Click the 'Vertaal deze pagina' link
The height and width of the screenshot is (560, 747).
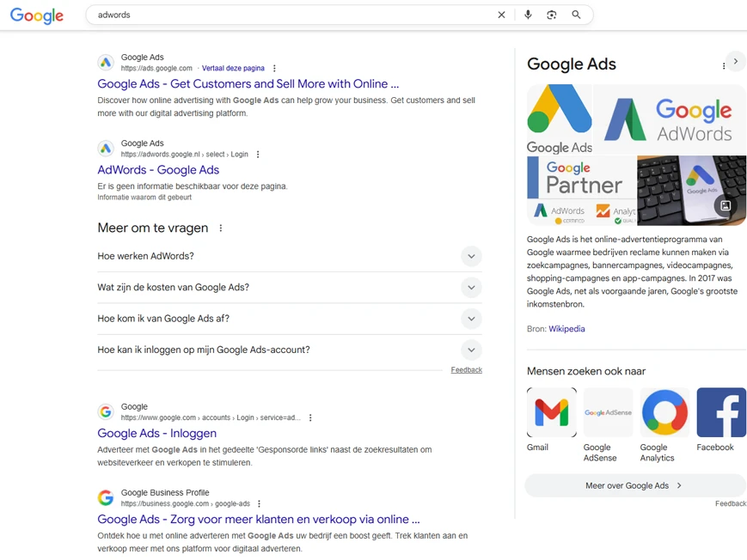point(233,69)
